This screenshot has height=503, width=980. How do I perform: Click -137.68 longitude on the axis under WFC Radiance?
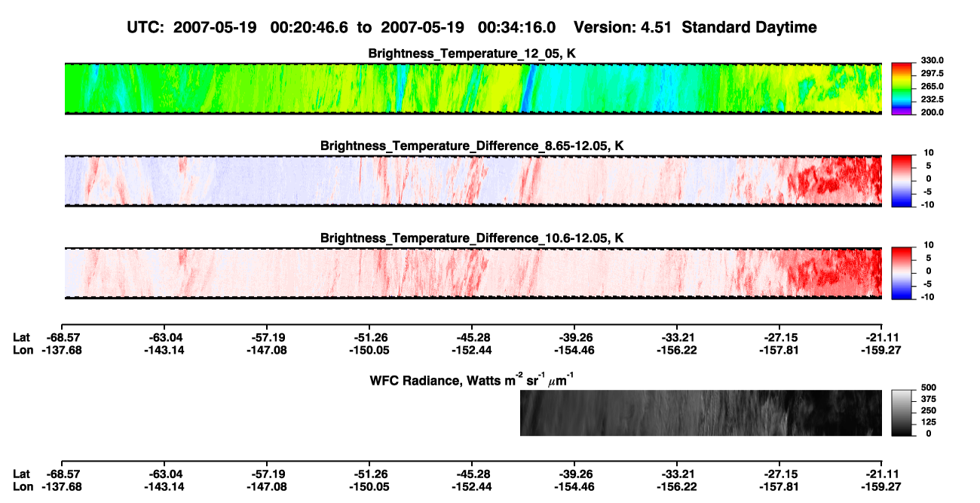pos(62,486)
